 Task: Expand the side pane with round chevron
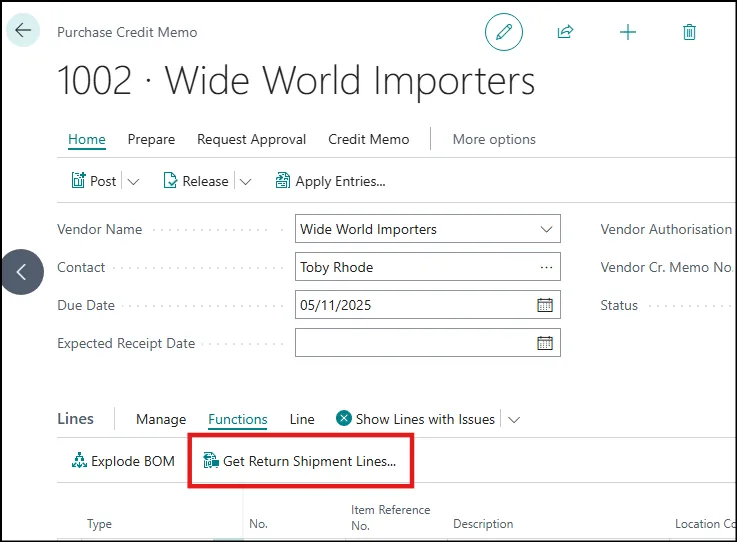pyautogui.click(x=23, y=272)
